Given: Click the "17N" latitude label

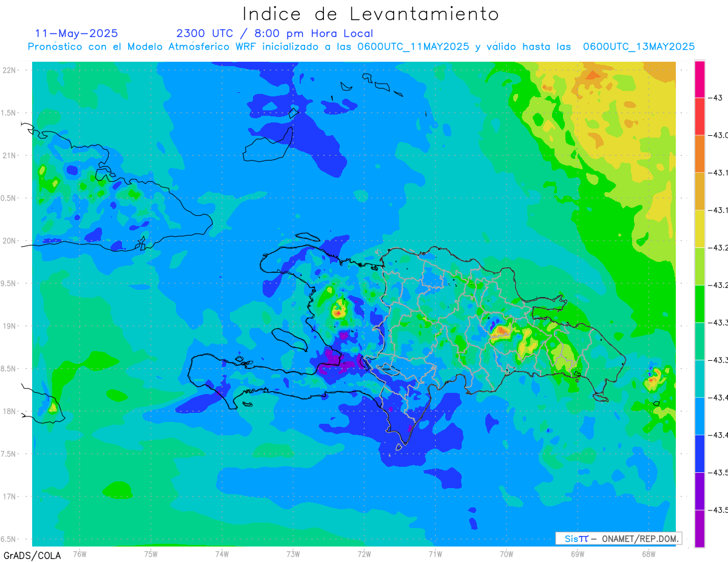Looking at the screenshot, I should pyautogui.click(x=9, y=497).
